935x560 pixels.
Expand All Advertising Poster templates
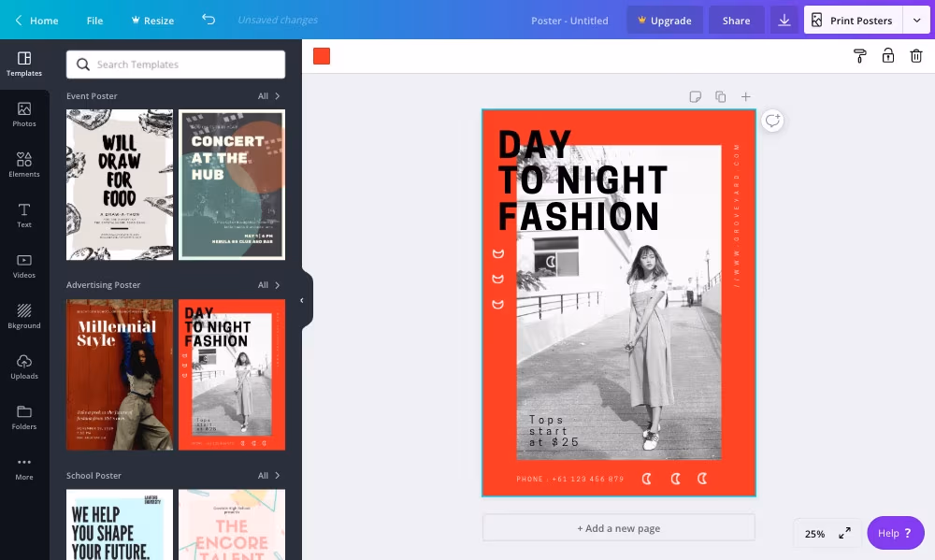coord(269,285)
